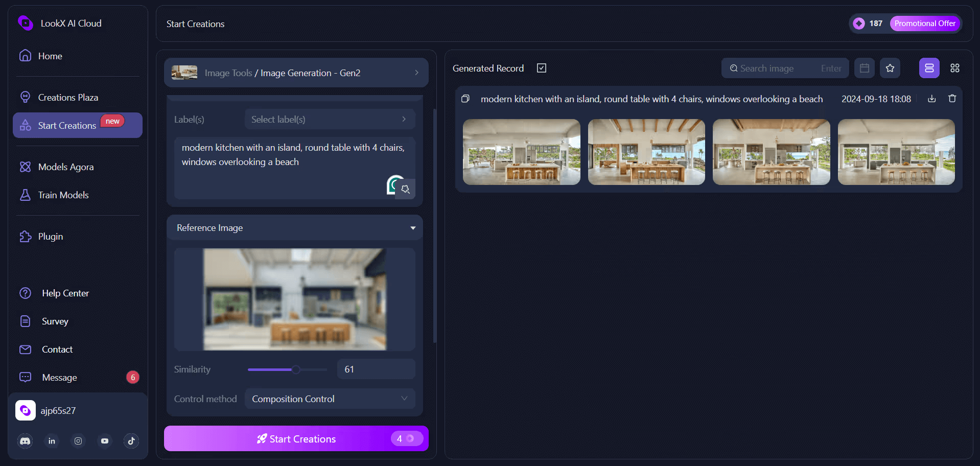Expand Image Tools / Image Generation - Gen2 selector
Screen dimensions: 980x466
(296, 73)
